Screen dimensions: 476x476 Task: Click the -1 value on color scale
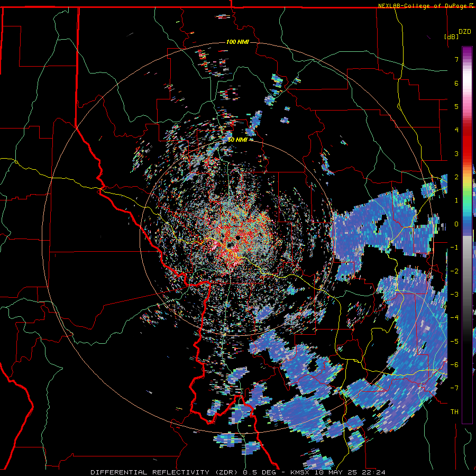coord(454,248)
